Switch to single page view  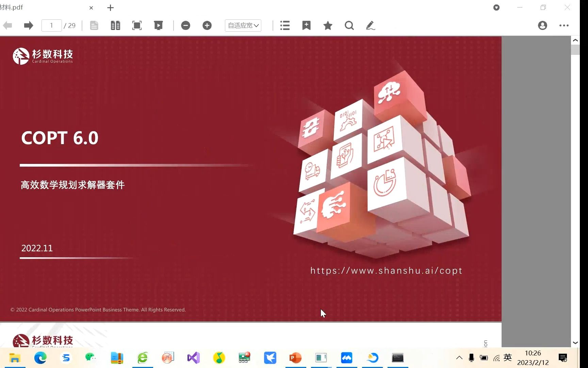pos(94,26)
